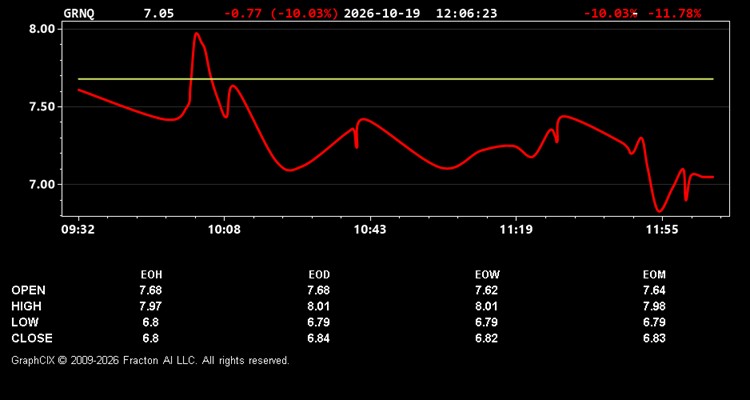The height and width of the screenshot is (400, 750).
Task: Click the 7.00 price axis label
Action: coord(43,184)
